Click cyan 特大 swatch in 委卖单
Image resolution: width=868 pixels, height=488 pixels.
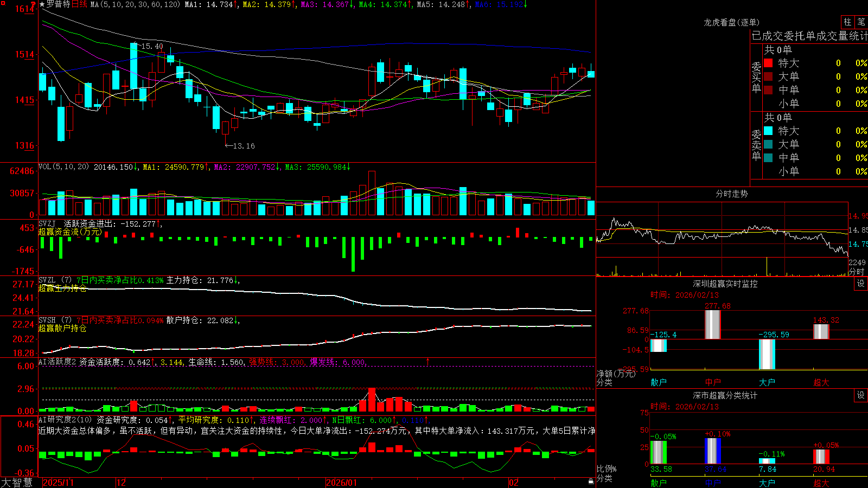click(x=768, y=131)
